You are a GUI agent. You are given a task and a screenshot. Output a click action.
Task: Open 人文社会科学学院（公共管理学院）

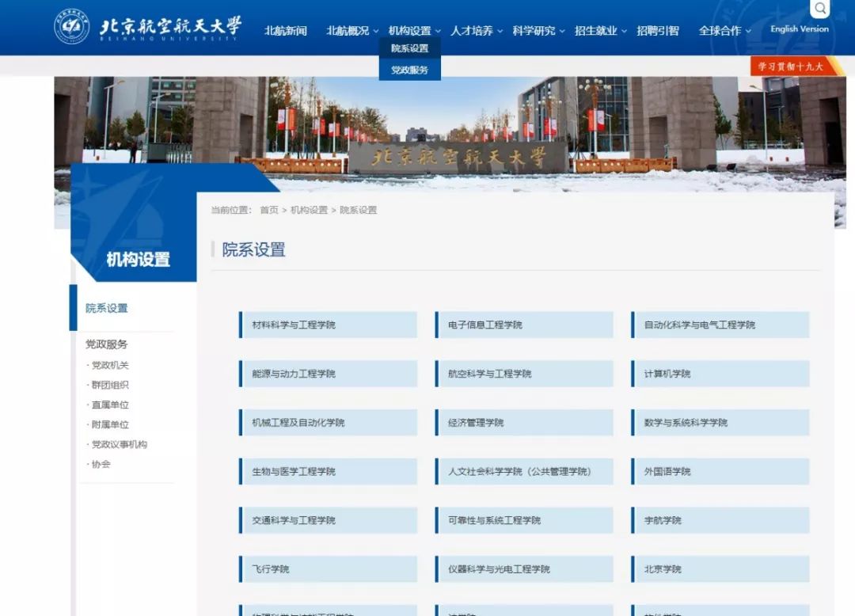click(x=524, y=471)
